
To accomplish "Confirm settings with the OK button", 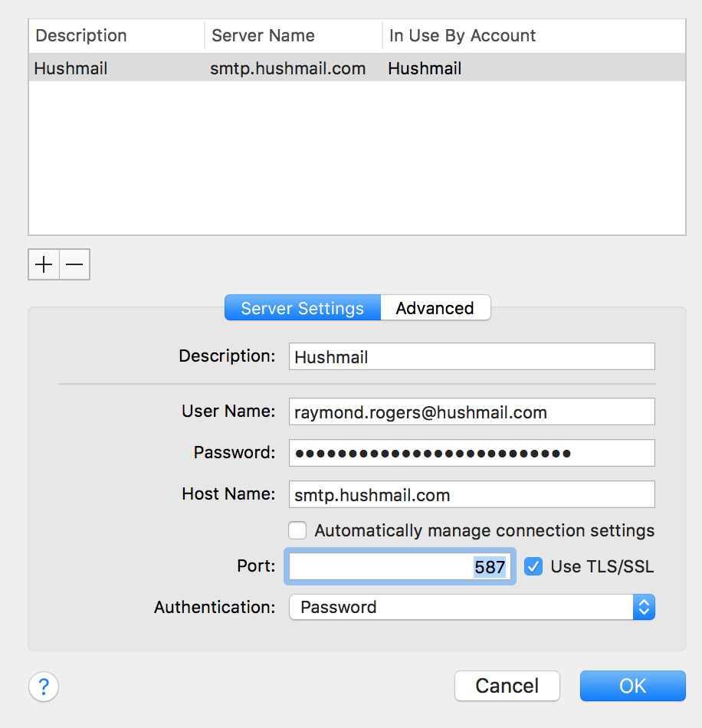I will point(632,686).
